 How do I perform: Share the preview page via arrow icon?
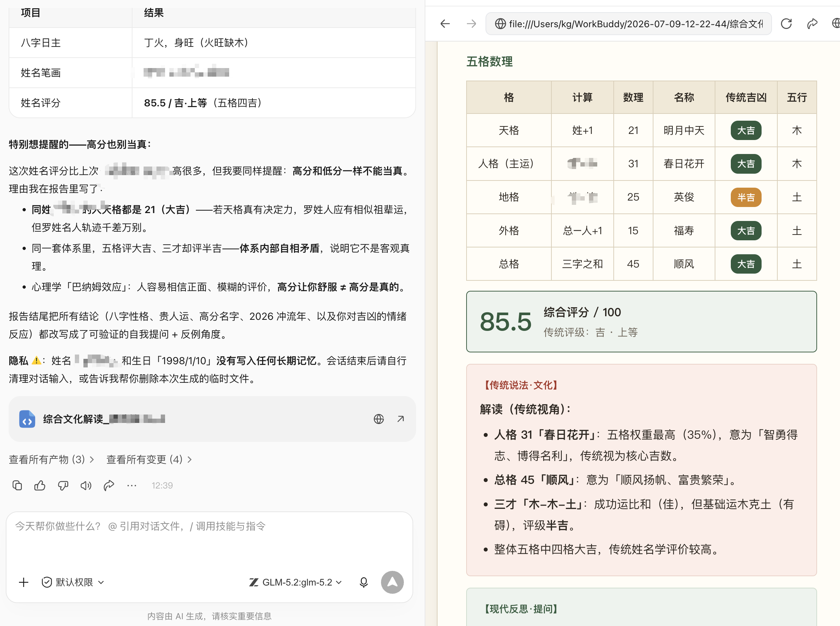[x=812, y=24]
